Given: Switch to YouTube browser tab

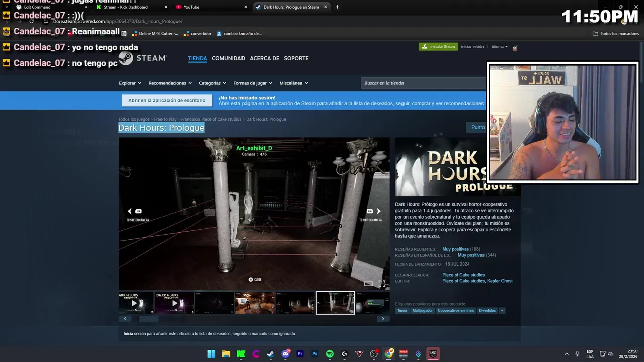Looking at the screenshot, I should 211,7.
